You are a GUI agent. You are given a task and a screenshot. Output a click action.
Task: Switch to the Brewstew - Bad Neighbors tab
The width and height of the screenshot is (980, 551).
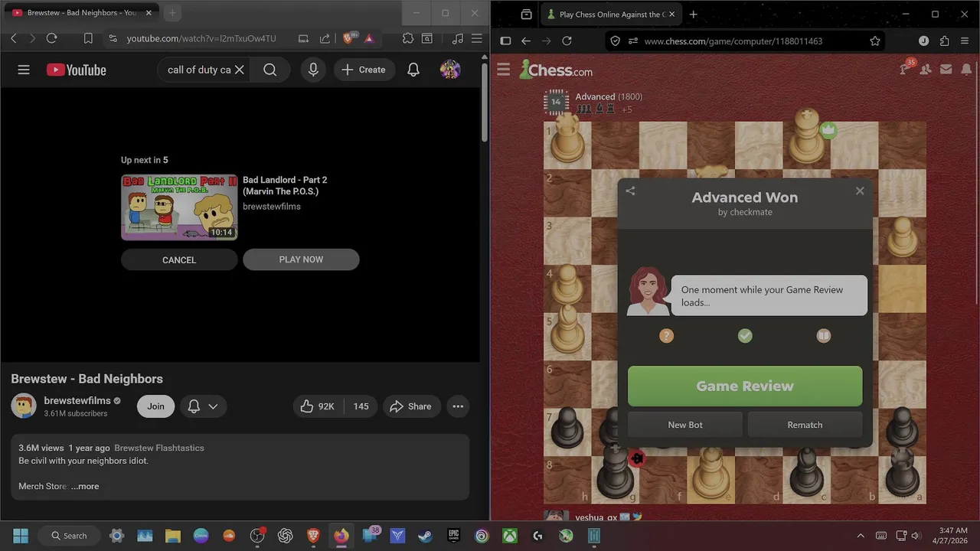pyautogui.click(x=80, y=13)
